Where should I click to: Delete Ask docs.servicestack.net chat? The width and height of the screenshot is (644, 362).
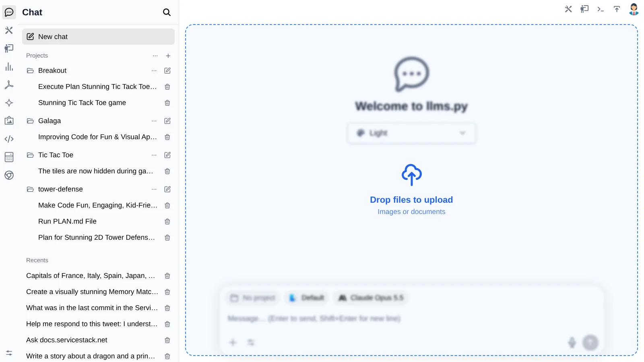tap(167, 340)
